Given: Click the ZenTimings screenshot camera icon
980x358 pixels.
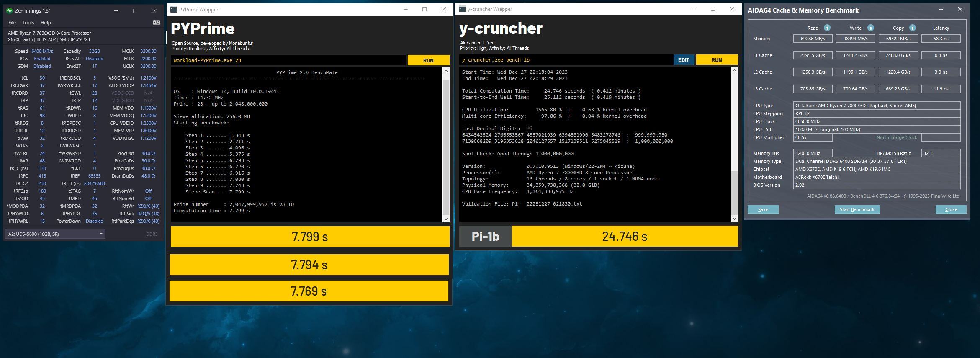Looking at the screenshot, I should (x=157, y=22).
